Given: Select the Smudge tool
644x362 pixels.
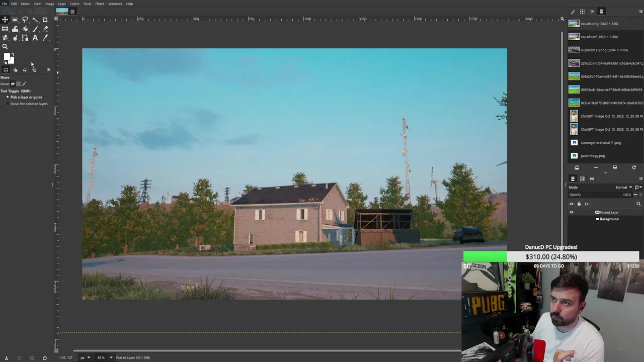Looking at the screenshot, I should [15, 38].
